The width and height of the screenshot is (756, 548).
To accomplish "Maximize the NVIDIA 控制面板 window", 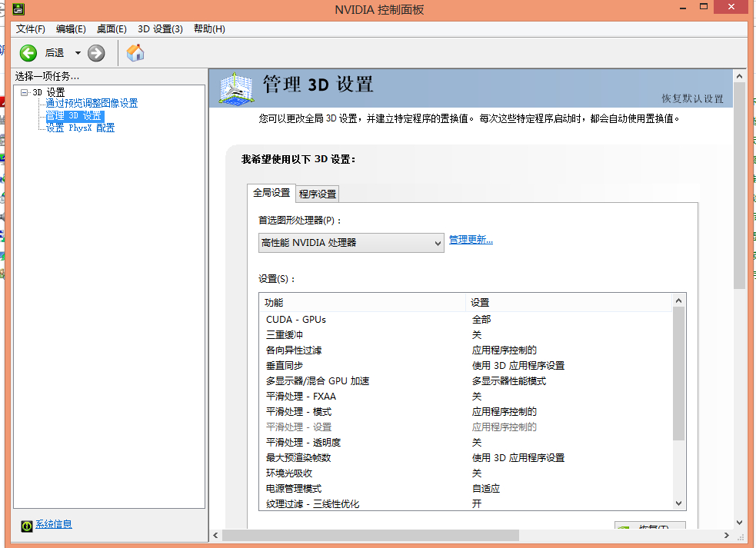I will pyautogui.click(x=704, y=7).
